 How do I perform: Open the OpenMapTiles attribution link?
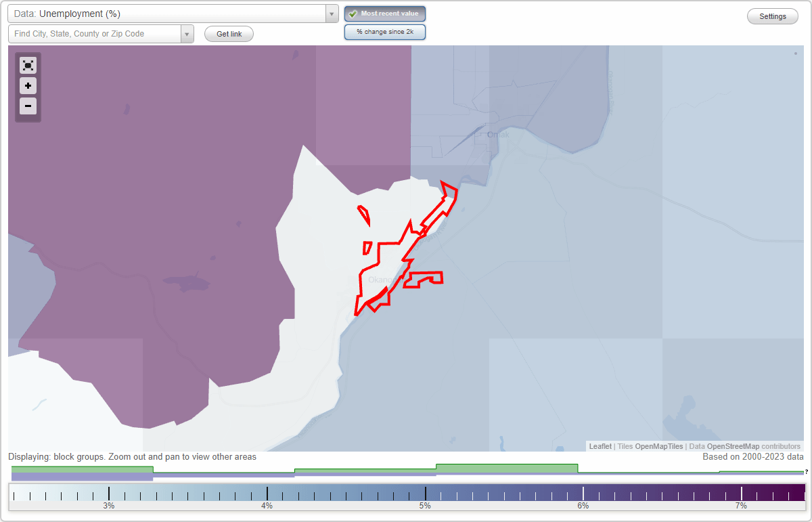tap(659, 446)
